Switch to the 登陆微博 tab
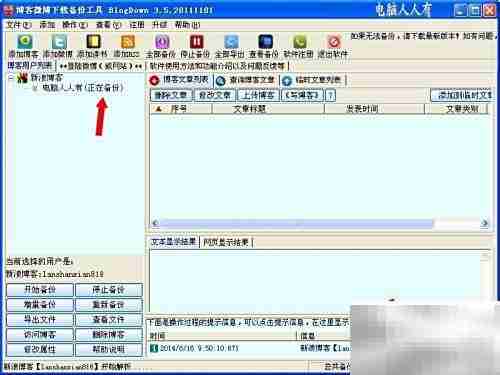Screen dimensions: 500x375 point(101,66)
